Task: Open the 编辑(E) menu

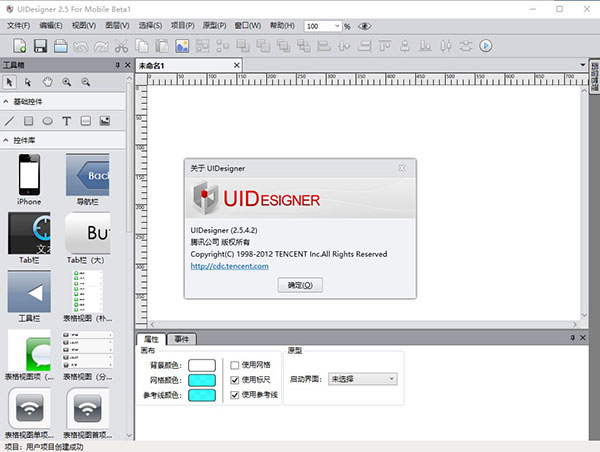Action: pos(51,26)
